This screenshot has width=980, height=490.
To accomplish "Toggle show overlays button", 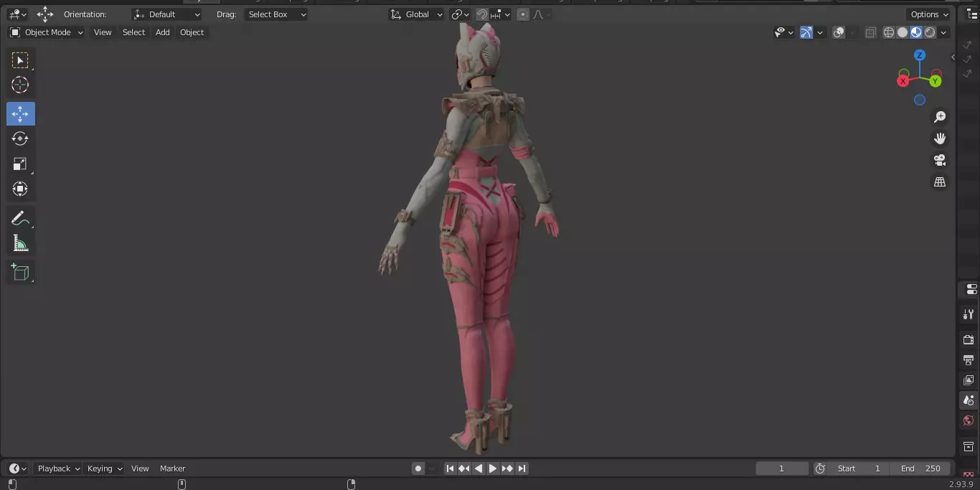I will pyautogui.click(x=839, y=32).
